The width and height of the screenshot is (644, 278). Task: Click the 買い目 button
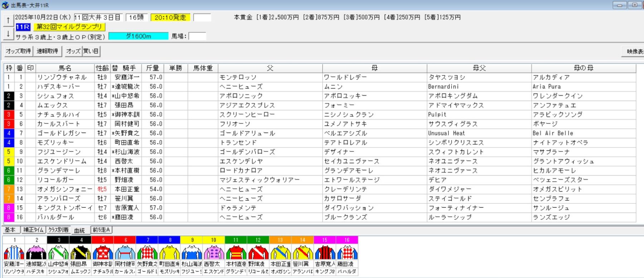tap(91, 51)
